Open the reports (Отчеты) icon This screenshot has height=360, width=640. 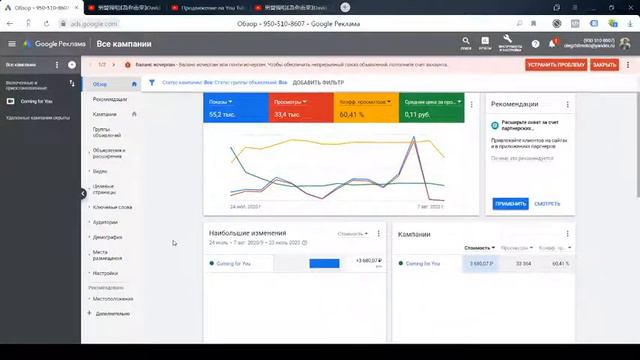485,43
